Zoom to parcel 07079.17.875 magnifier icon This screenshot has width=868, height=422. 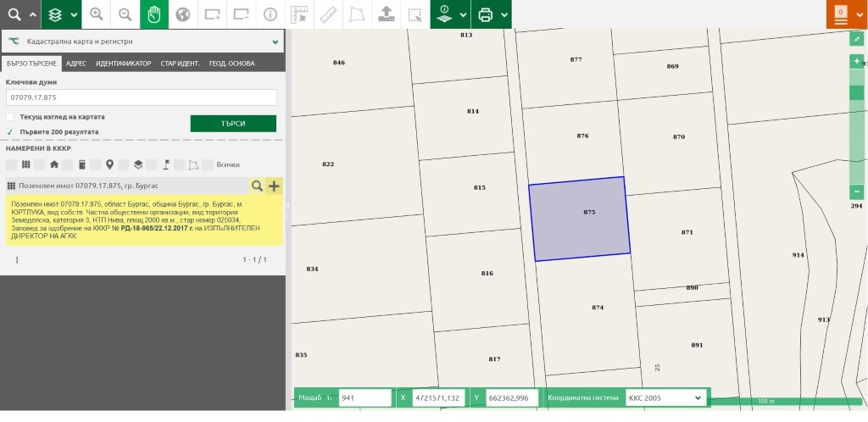tap(257, 186)
